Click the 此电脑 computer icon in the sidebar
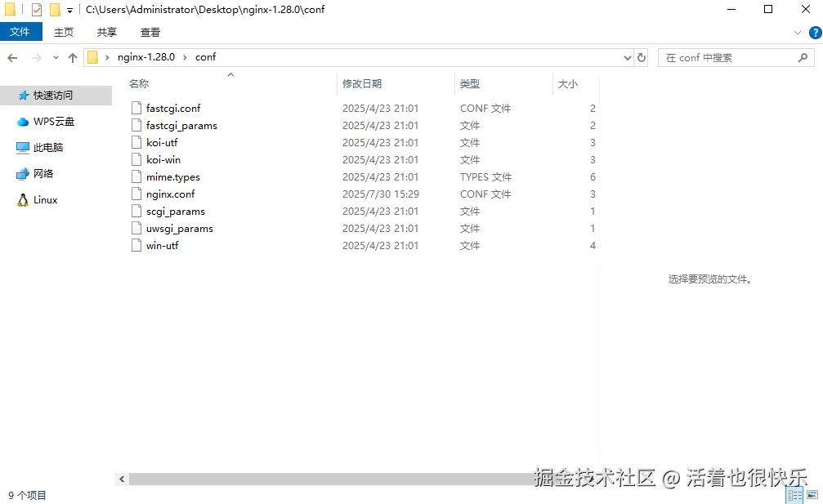Screen dimensions: 823x504 coord(23,147)
